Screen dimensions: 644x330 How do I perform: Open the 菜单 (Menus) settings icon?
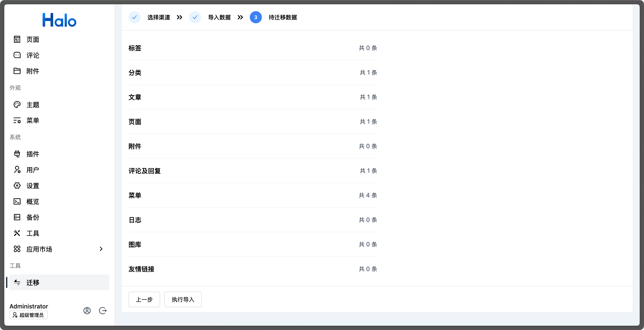[x=17, y=120]
